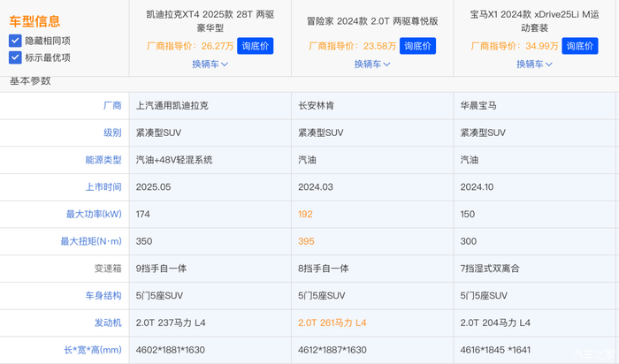This screenshot has width=619, height=364.
Task: Open the 车身结构 parameter link
Action: [102, 296]
